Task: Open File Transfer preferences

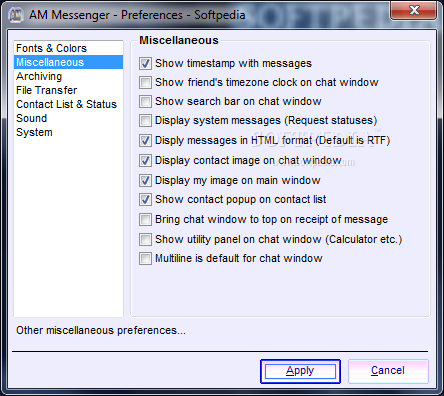Action: [x=68, y=90]
